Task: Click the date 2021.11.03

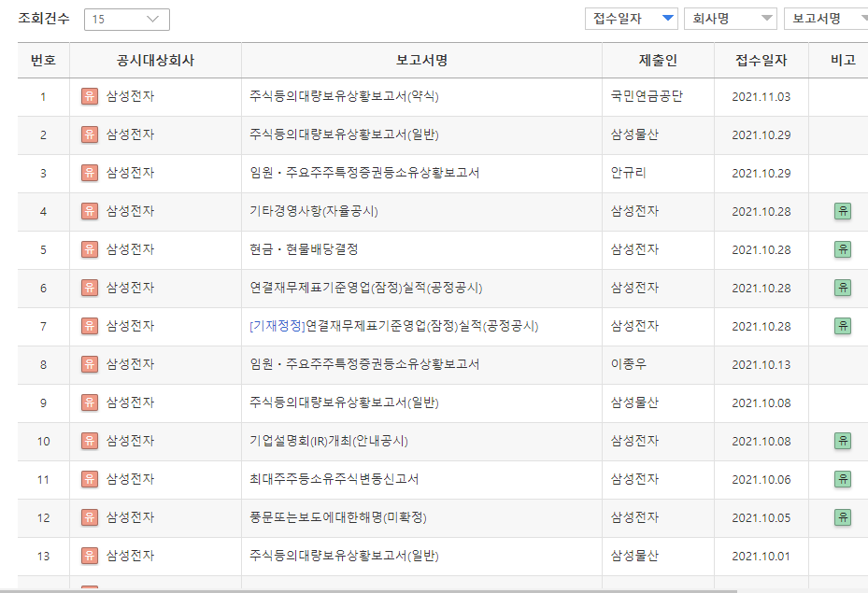Action: pyautogui.click(x=761, y=97)
